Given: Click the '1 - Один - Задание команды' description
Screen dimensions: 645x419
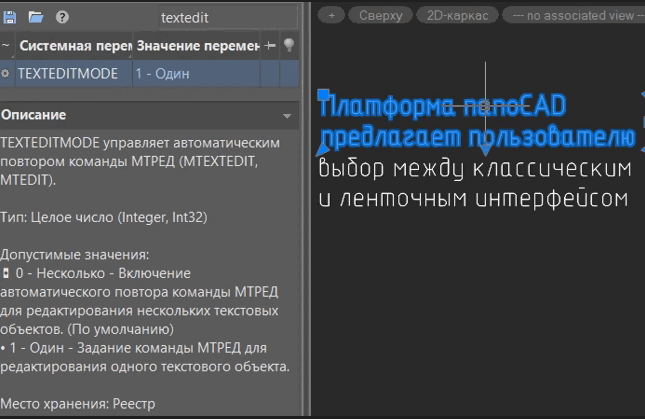Looking at the screenshot, I should click(x=145, y=357).
